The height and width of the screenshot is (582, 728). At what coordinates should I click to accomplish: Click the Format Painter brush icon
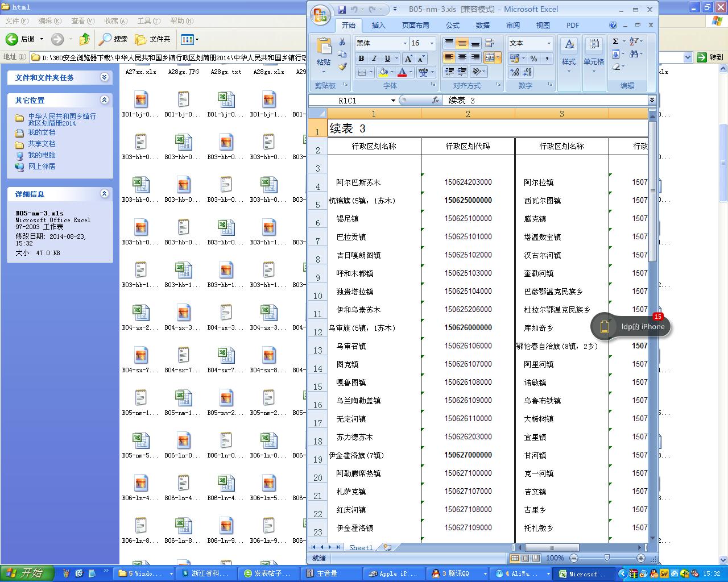pos(342,66)
